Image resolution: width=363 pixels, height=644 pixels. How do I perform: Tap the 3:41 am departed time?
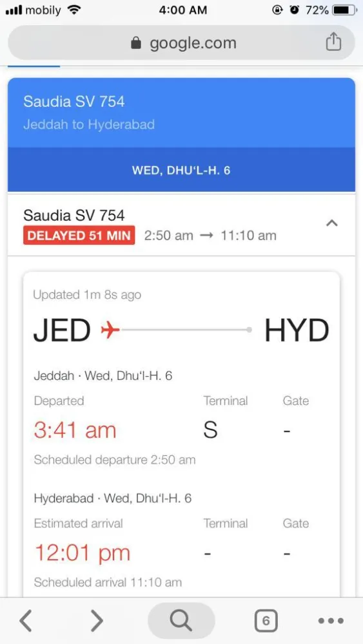pos(75,430)
